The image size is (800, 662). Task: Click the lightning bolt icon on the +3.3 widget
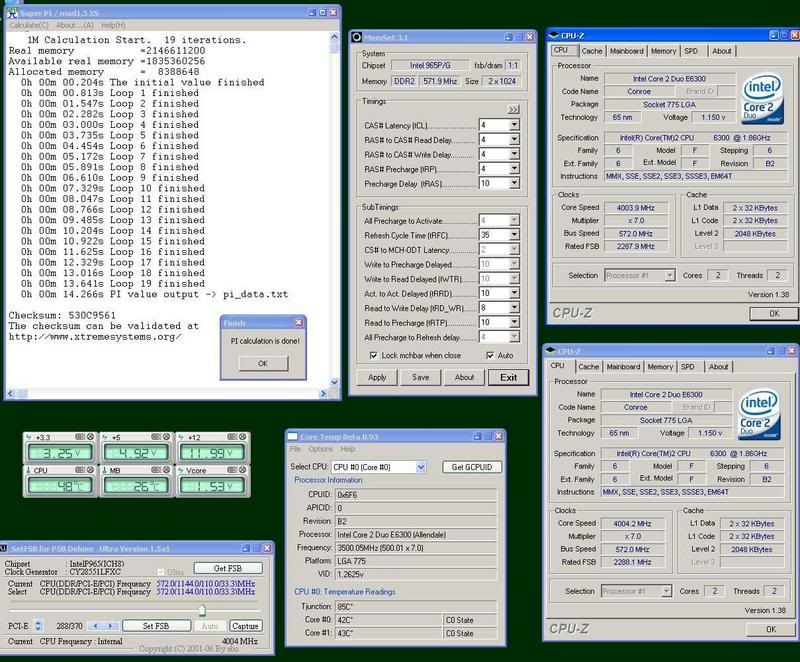click(29, 437)
